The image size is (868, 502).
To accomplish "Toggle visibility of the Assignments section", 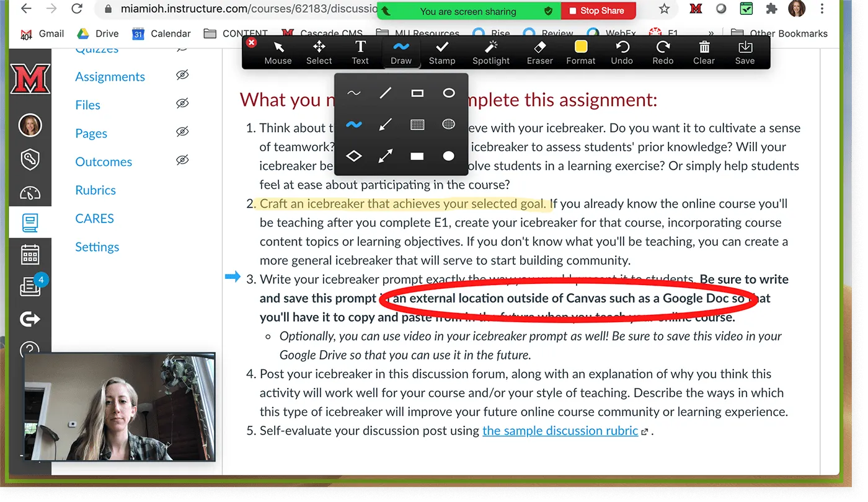I will click(182, 76).
